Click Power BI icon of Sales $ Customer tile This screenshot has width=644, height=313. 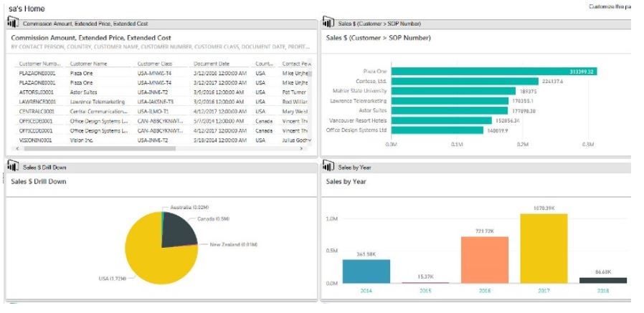point(327,24)
